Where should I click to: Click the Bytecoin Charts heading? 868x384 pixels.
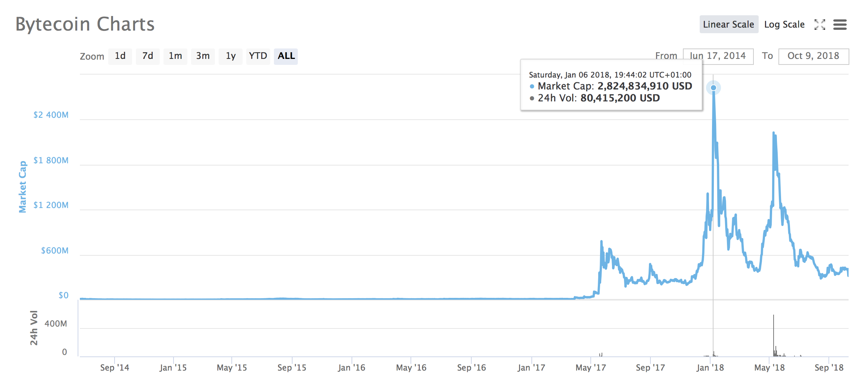click(85, 25)
